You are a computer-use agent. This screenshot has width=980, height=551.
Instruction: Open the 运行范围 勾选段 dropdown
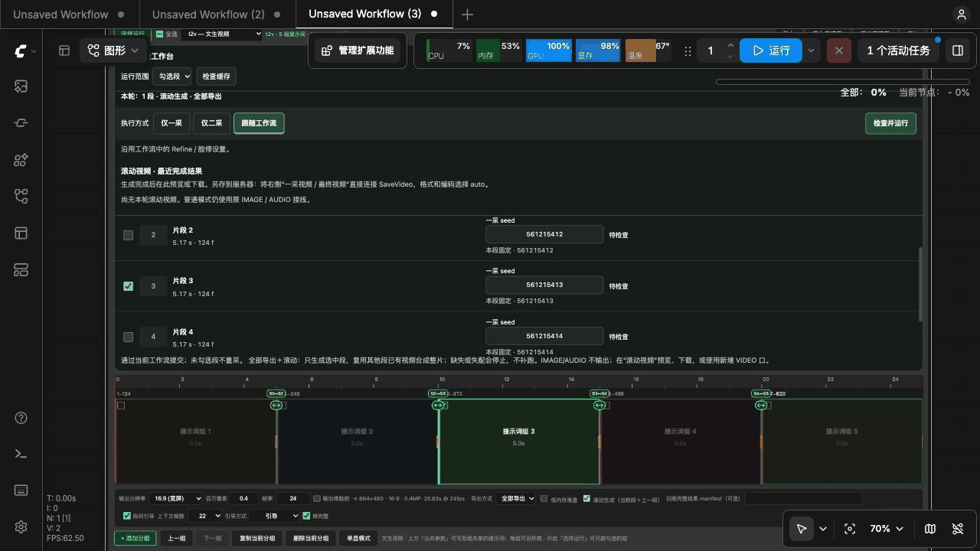pyautogui.click(x=171, y=77)
